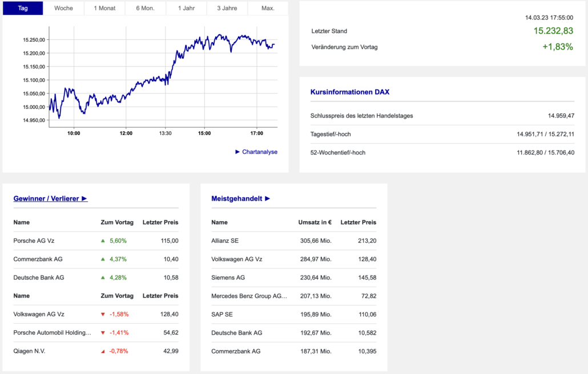Viewport: 588px width, 374px height.
Task: Open the Gewinner / Verlierer list
Action: 50,198
